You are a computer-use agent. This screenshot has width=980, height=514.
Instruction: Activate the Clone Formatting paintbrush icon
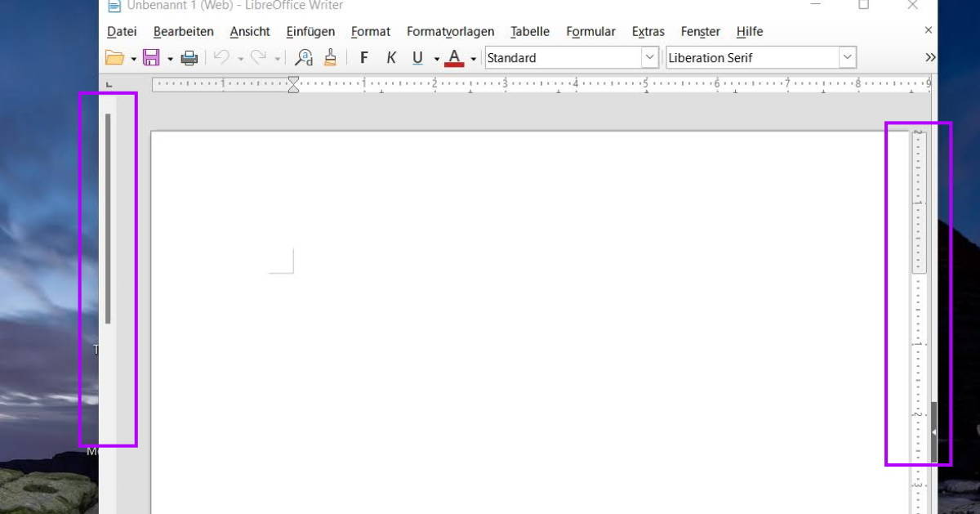(330, 57)
